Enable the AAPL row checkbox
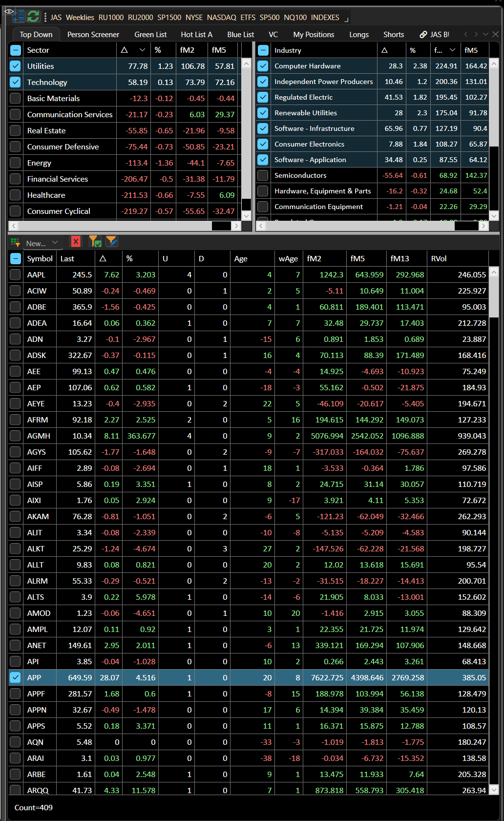Screen dimensions: 504x821 [16, 274]
